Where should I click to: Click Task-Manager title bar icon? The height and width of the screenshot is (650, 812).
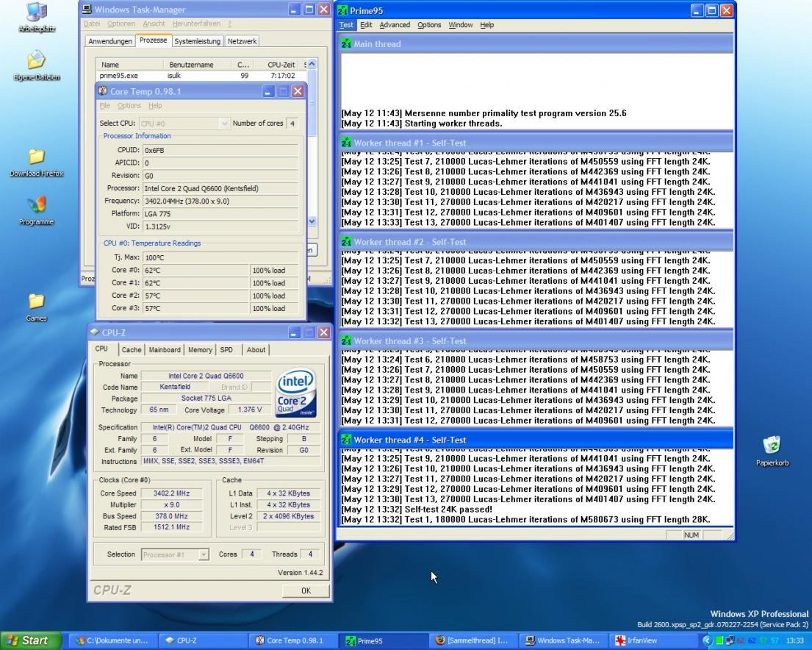[87, 10]
